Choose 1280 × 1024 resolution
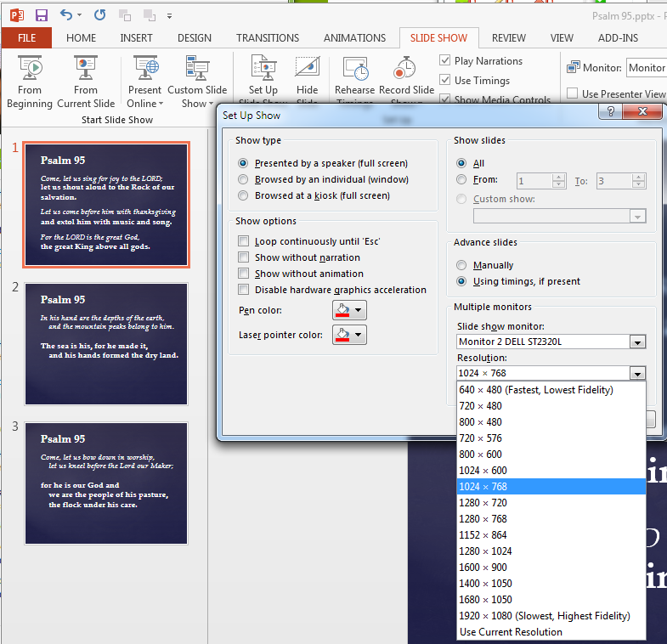667x644 pixels. click(x=551, y=551)
